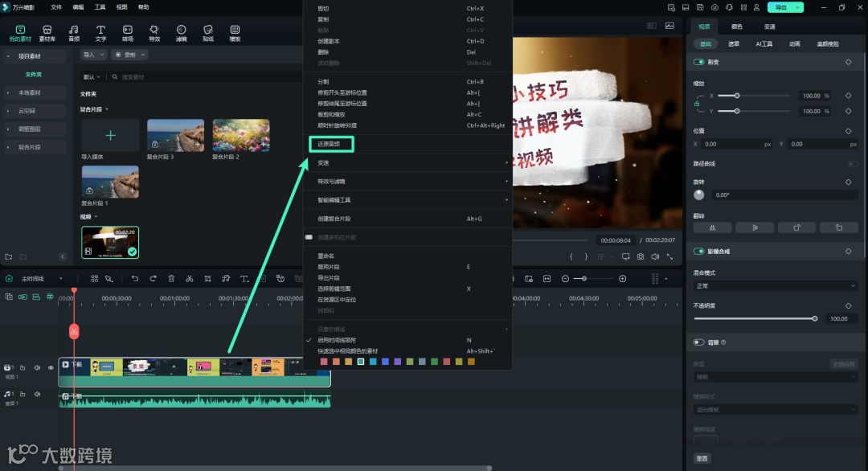Open the 混合模式 blend mode dropdown
Viewport: 868px width, 471px height.
774,285
